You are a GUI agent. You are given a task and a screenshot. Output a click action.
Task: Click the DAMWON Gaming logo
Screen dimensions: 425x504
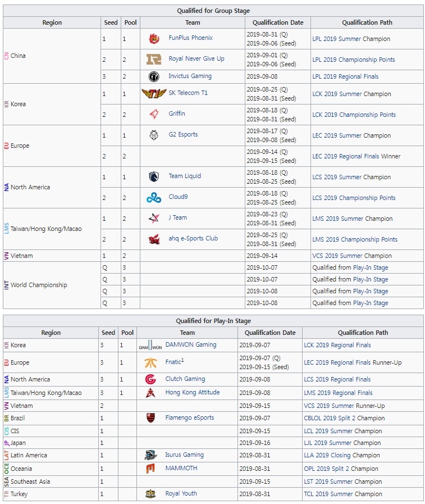tap(150, 346)
